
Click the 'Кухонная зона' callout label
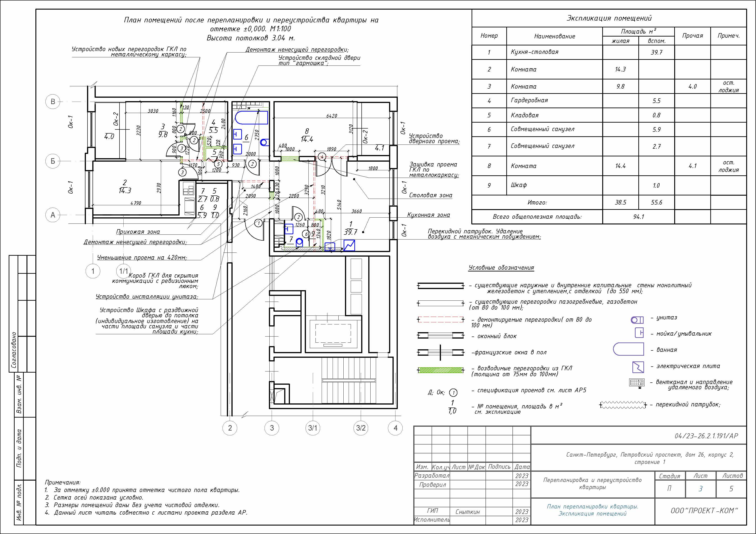(428, 215)
